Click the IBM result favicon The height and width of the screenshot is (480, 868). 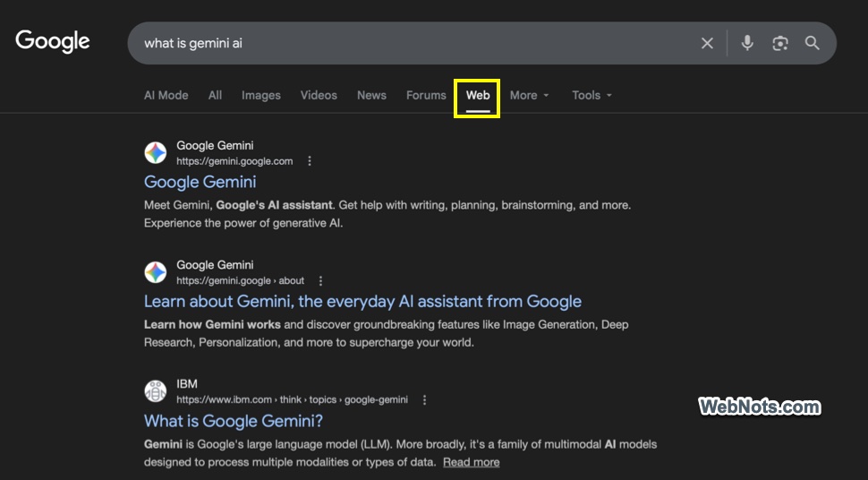click(x=156, y=391)
